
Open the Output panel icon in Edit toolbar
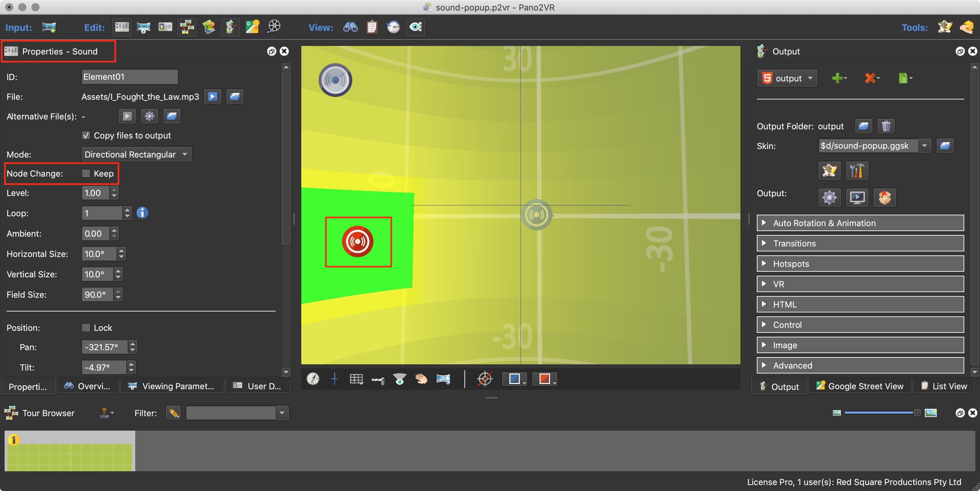(x=230, y=27)
